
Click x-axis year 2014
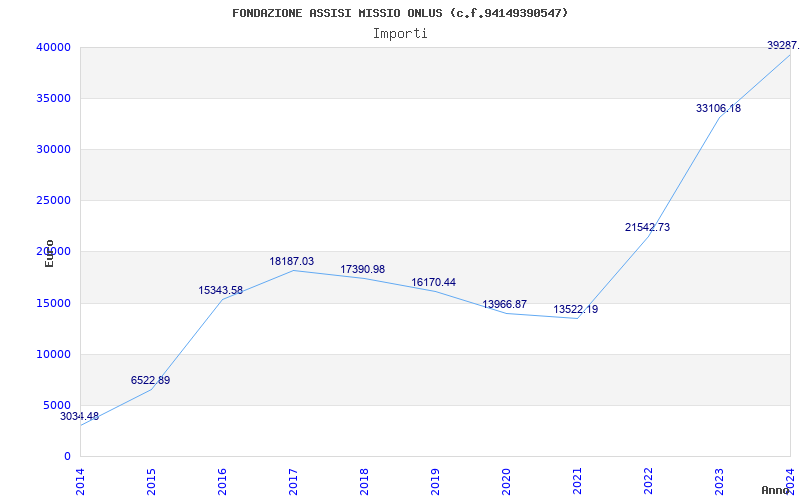[x=80, y=482]
